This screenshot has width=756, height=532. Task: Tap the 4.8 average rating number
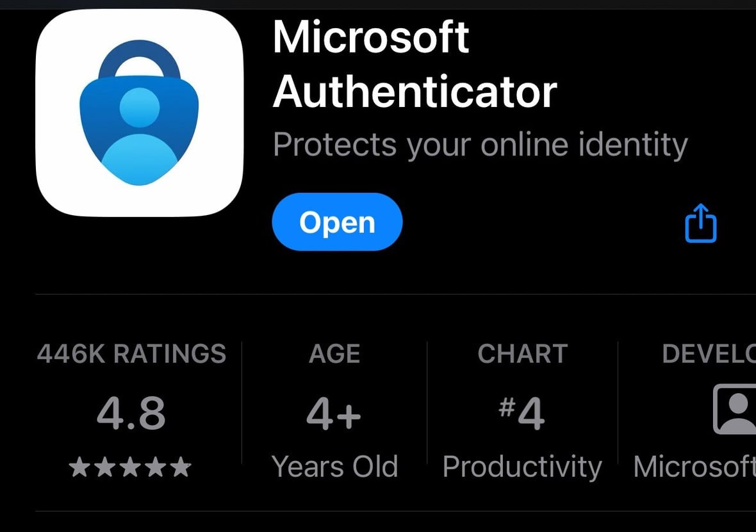pyautogui.click(x=131, y=414)
